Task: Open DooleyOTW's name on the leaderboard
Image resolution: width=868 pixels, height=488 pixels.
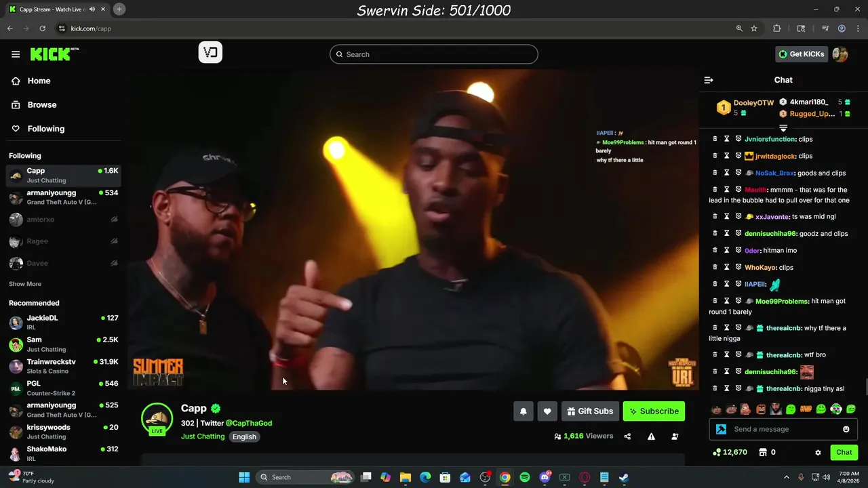Action: (753, 103)
